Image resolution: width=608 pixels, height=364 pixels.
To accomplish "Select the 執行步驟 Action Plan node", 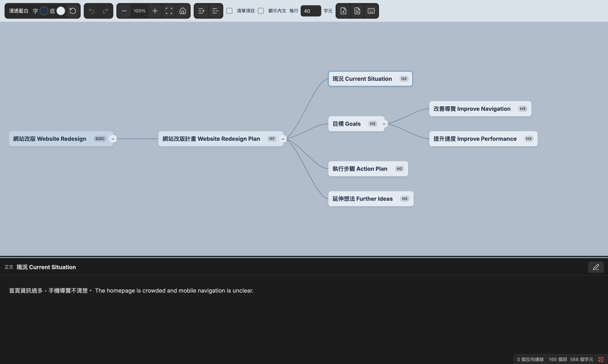I will click(x=368, y=169).
